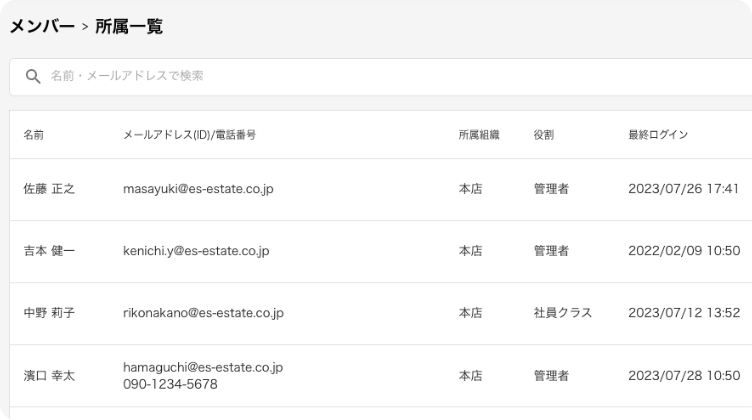The height and width of the screenshot is (420, 752).
Task: Click 管理者 role in 吉本 健一 row
Action: pos(551,251)
